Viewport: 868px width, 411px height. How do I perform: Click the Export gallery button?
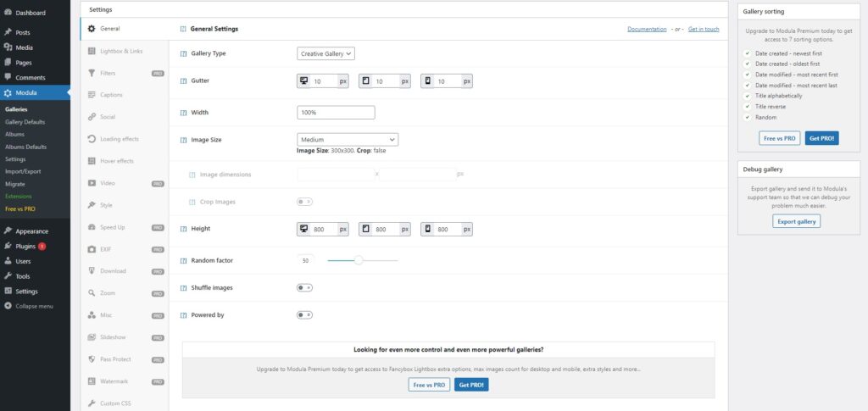796,221
